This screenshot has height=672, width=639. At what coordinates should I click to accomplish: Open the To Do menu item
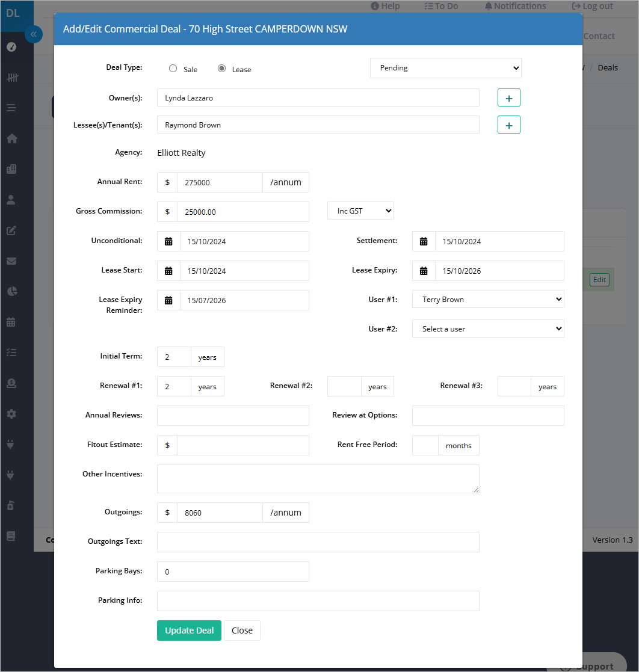coord(441,6)
